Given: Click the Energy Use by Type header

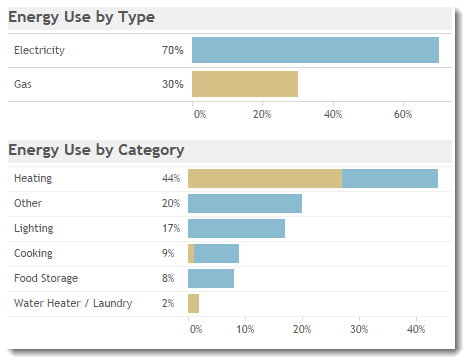Looking at the screenshot, I should pyautogui.click(x=81, y=17).
